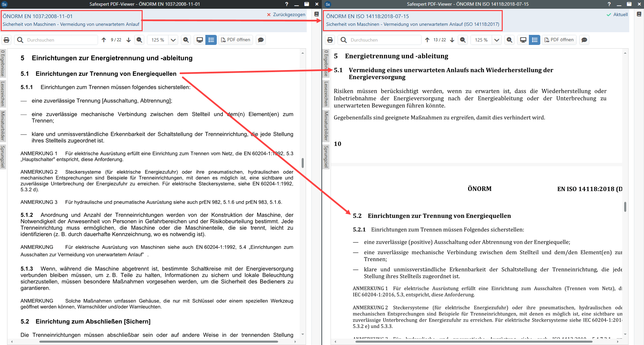644x345 pixels.
Task: Click presentation monitor icon in right viewer
Action: 523,40
